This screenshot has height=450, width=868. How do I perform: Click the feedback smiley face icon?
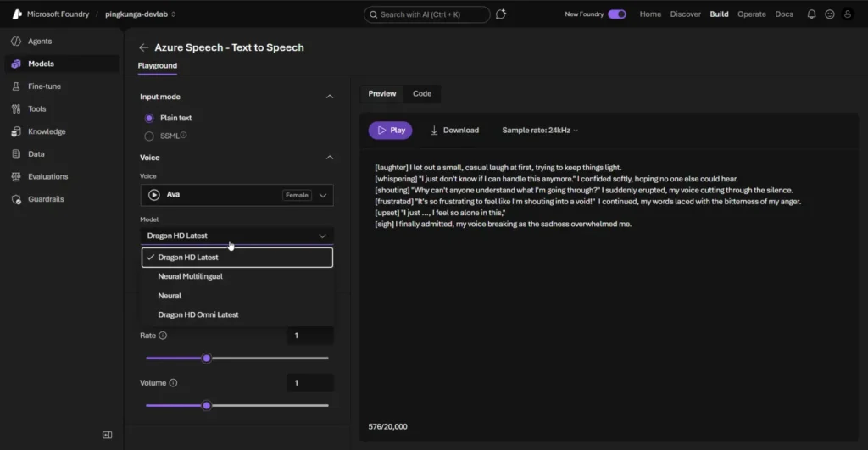click(x=829, y=14)
